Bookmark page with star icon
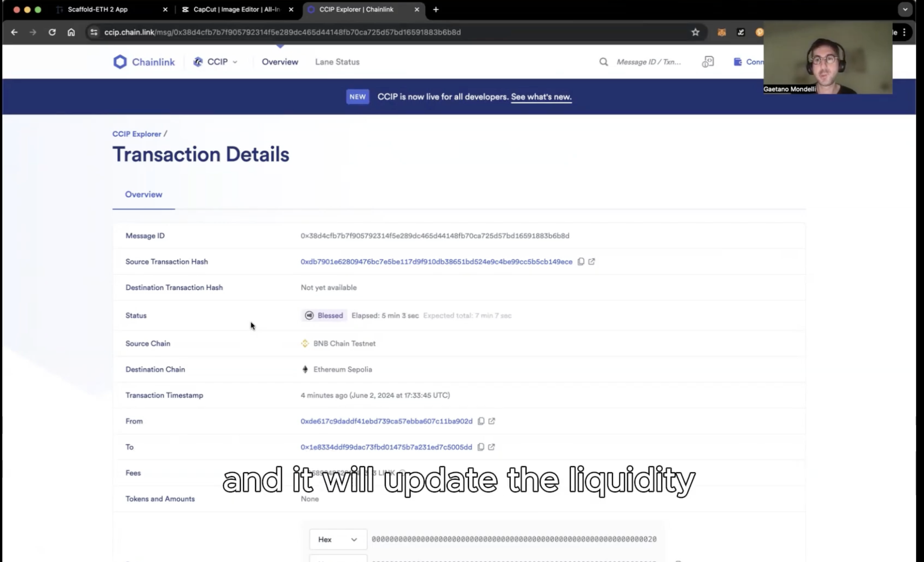924x562 pixels. [x=695, y=32]
